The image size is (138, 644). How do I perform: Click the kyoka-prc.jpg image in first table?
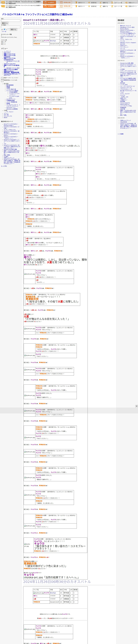pyautogui.click(x=39, y=41)
